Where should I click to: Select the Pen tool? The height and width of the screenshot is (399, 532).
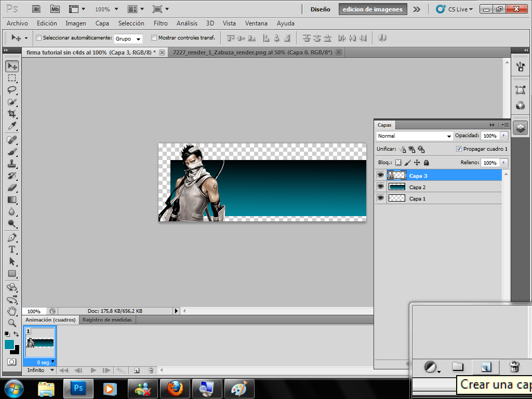tap(12, 237)
